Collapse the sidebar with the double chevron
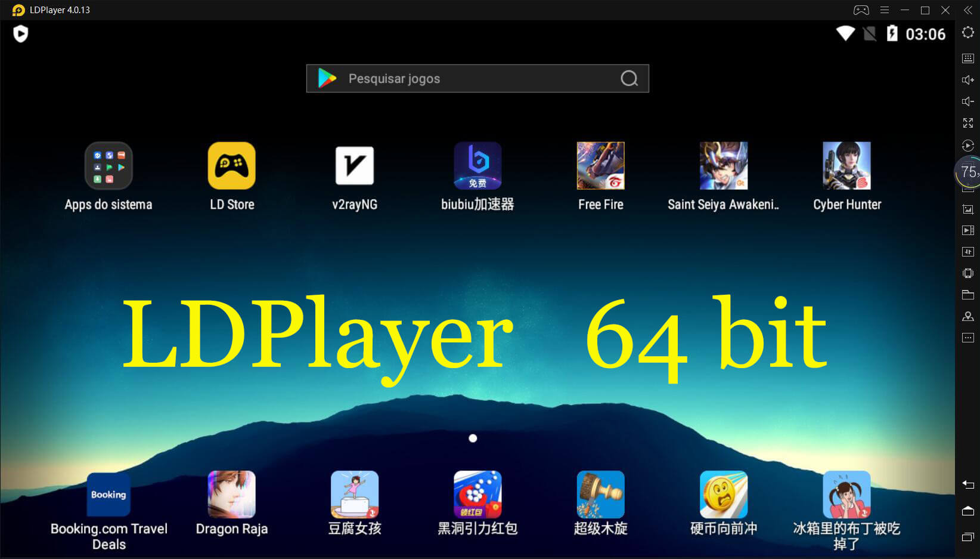980x559 pixels. point(968,10)
